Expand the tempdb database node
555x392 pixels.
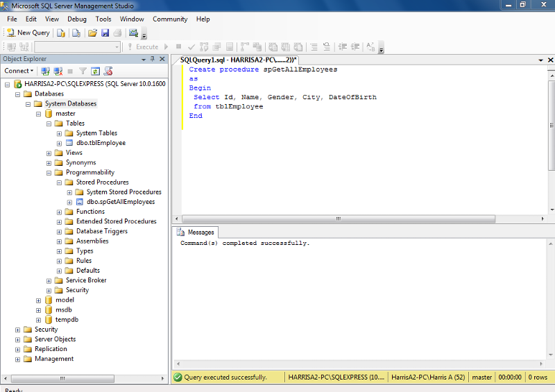(39, 320)
